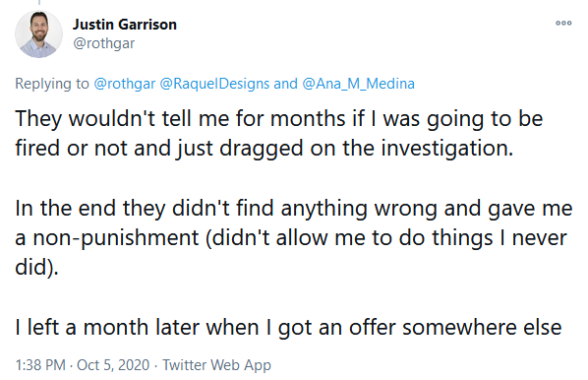Open the Twitter Web App source link
Image resolution: width=588 pixels, height=380 pixels.
(216, 365)
